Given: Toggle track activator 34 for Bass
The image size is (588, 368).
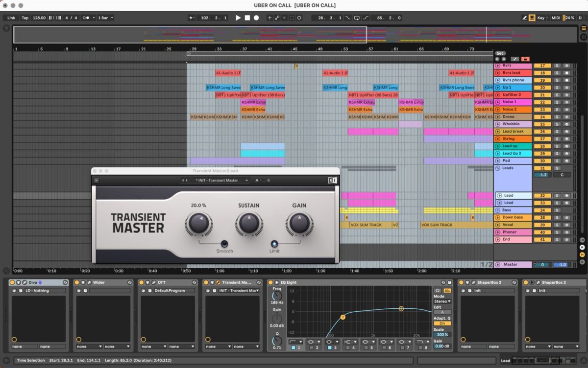Looking at the screenshot, I should pyautogui.click(x=542, y=210).
